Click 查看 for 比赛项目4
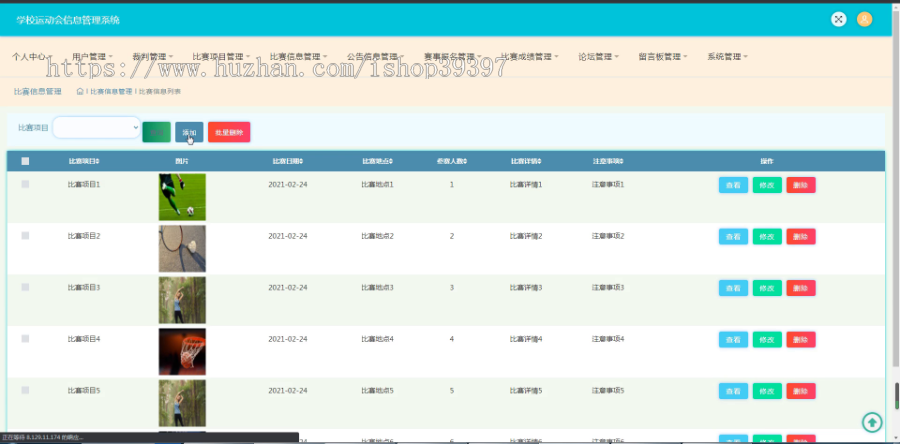 (733, 340)
